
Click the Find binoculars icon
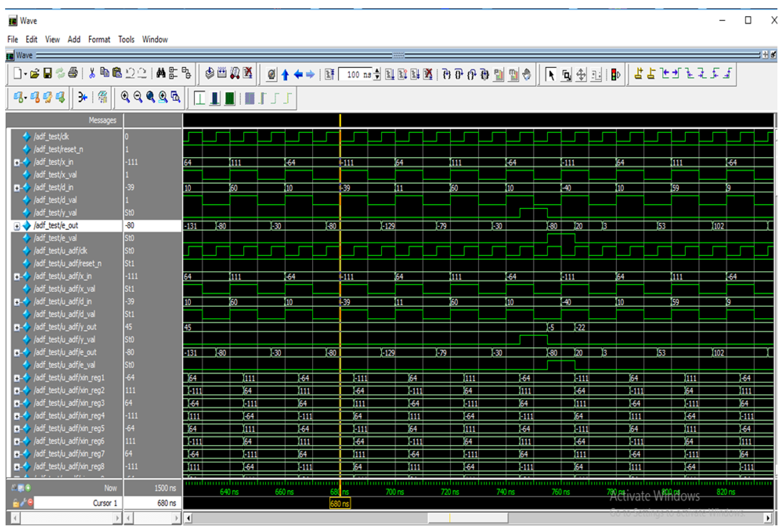(161, 73)
